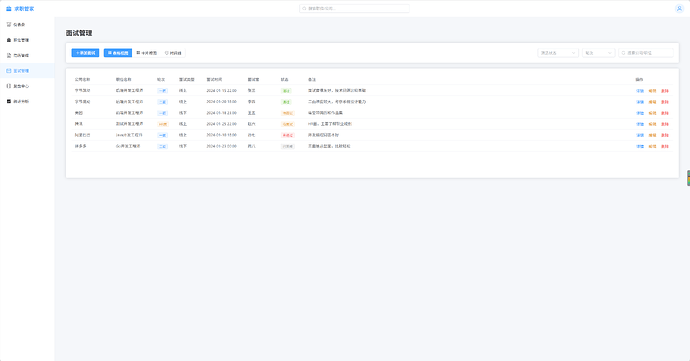Click the chevron arrow of the round filter
Screen dimensions: 690x361
coord(609,53)
